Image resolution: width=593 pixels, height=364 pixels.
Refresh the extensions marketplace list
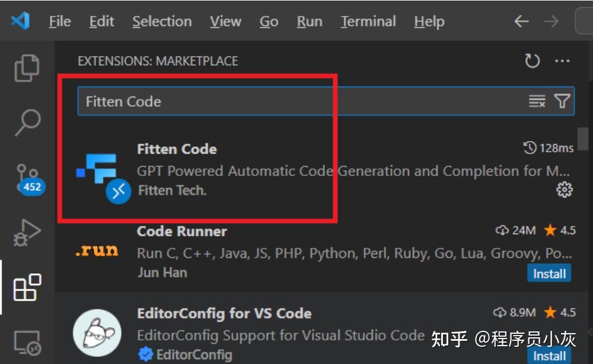tap(533, 60)
